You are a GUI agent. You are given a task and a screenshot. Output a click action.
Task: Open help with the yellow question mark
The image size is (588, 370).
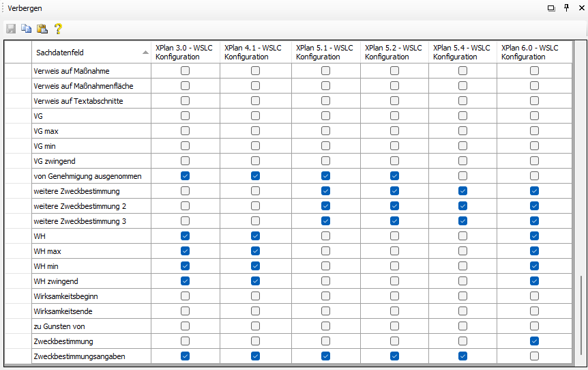click(x=58, y=29)
